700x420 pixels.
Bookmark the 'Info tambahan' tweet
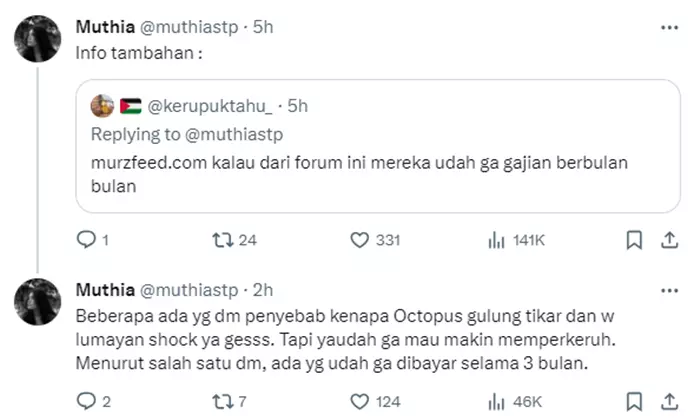(x=634, y=240)
